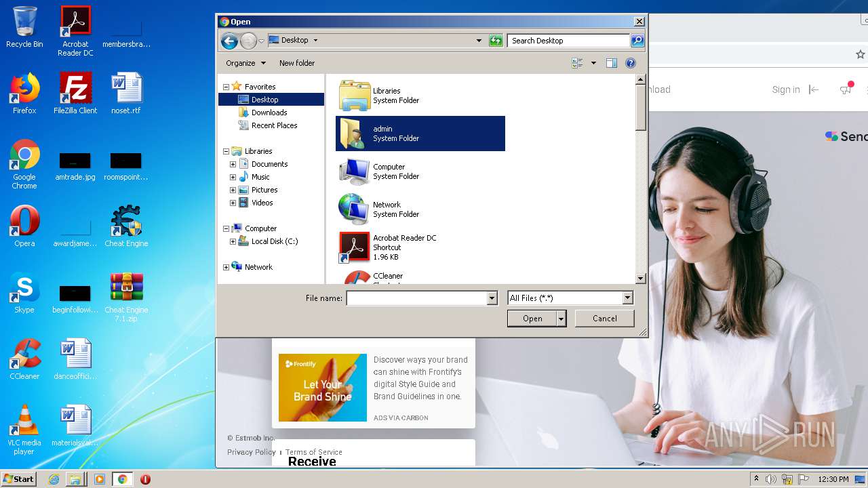This screenshot has height=488, width=868.
Task: Open Skype desktop shortcut
Action: click(24, 293)
